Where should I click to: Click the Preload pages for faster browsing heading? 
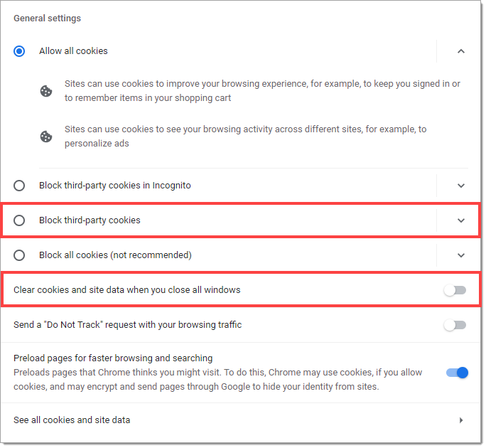pyautogui.click(x=113, y=358)
